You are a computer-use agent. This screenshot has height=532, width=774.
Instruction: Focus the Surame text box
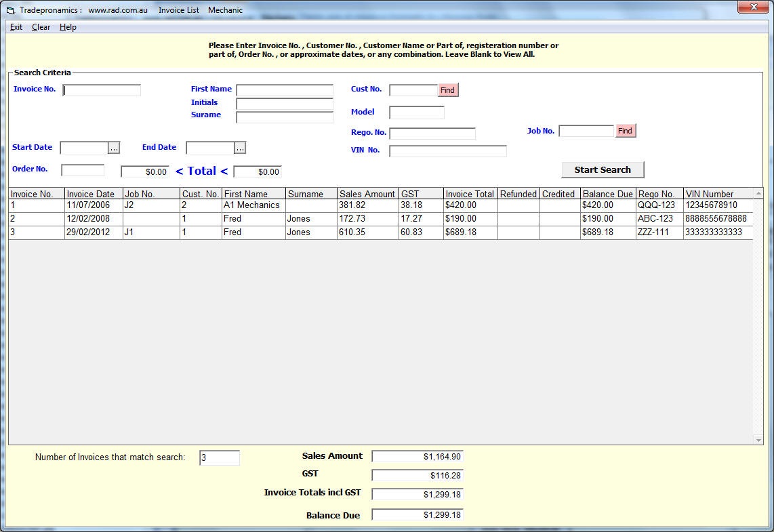[285, 117]
